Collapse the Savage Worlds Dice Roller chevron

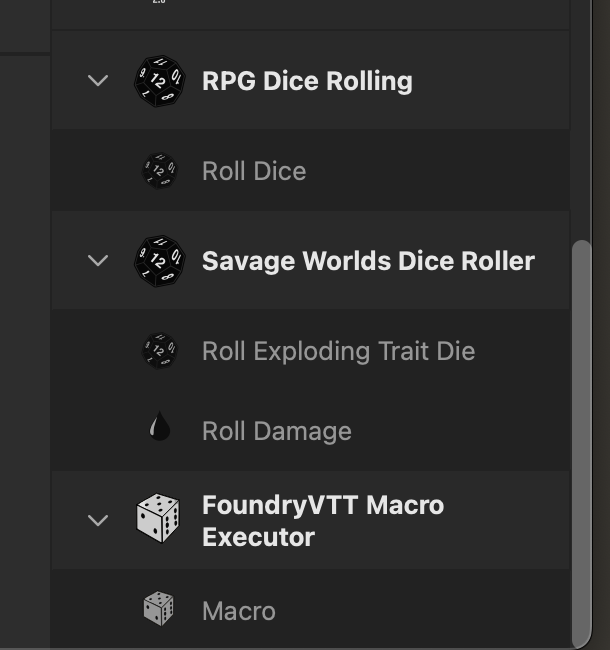click(98, 261)
